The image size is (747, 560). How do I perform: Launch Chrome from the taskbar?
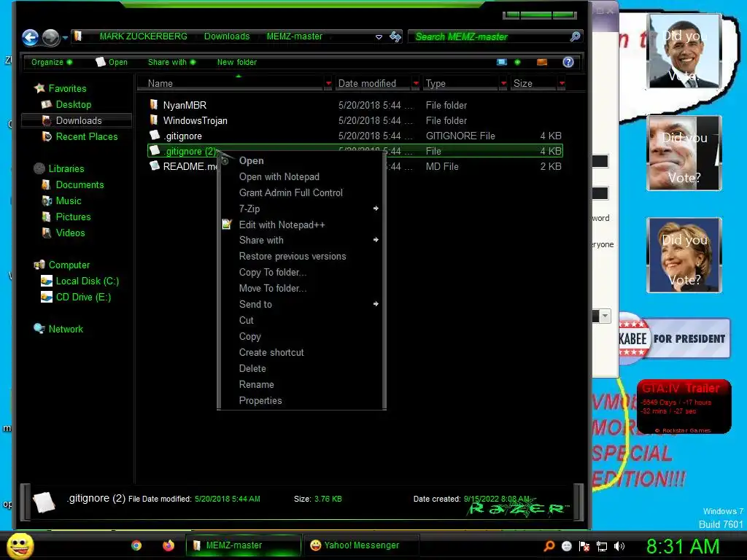click(136, 545)
